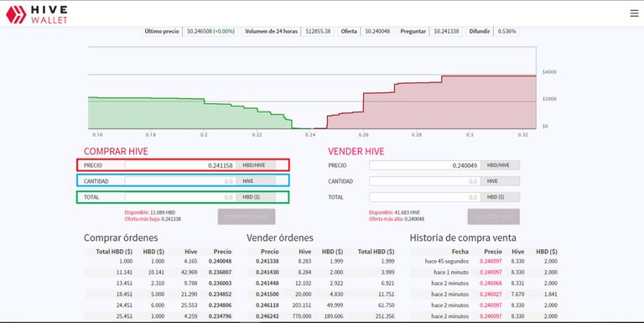Click the Disponible 11.089 HBD balance link

[x=150, y=212]
